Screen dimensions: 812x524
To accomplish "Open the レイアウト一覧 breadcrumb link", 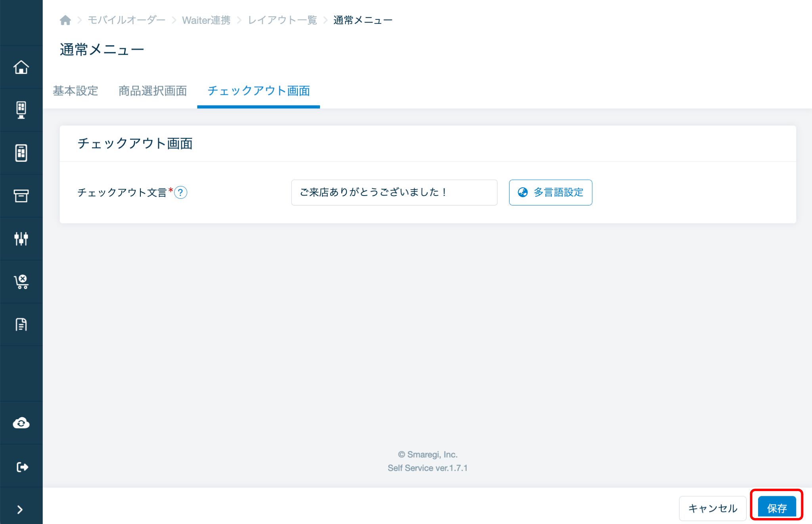I will [x=282, y=20].
